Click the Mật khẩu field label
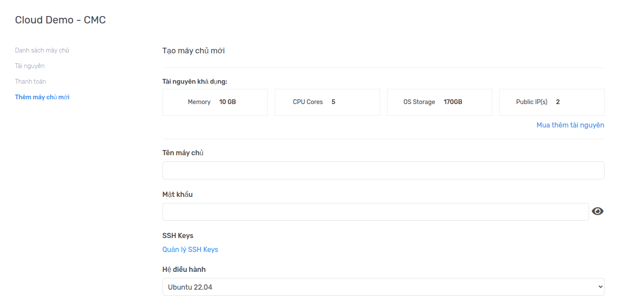The height and width of the screenshot is (307, 644). coord(177,194)
